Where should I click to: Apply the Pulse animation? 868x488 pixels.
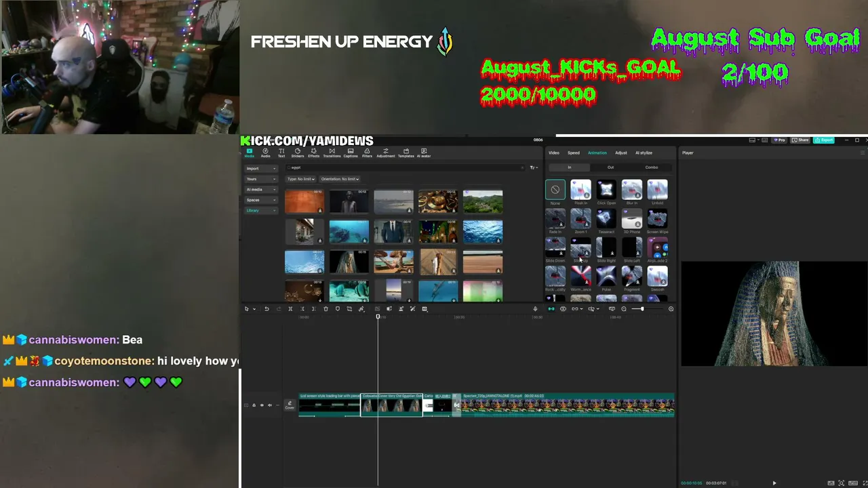coord(606,279)
